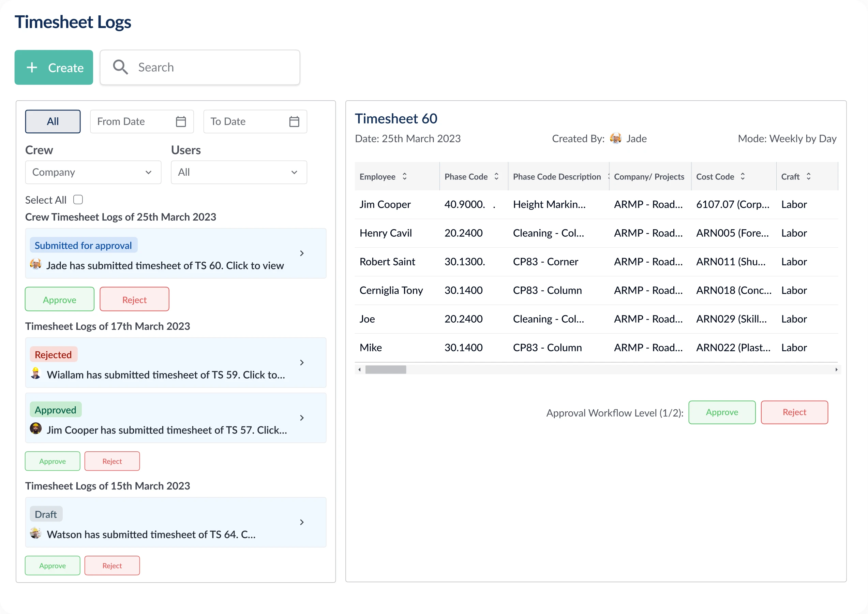
Task: Click the search magnifier icon
Action: [x=120, y=67]
